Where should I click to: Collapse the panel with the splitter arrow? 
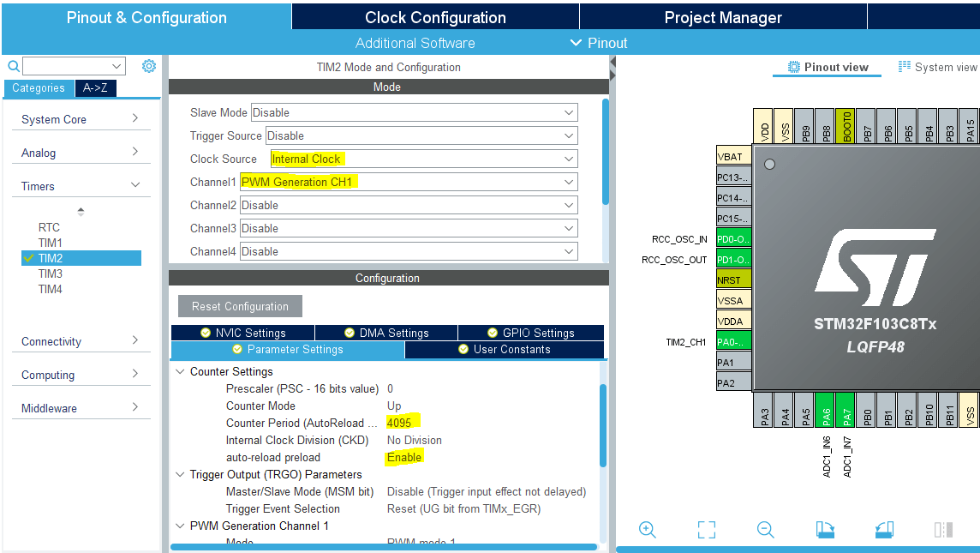612,62
